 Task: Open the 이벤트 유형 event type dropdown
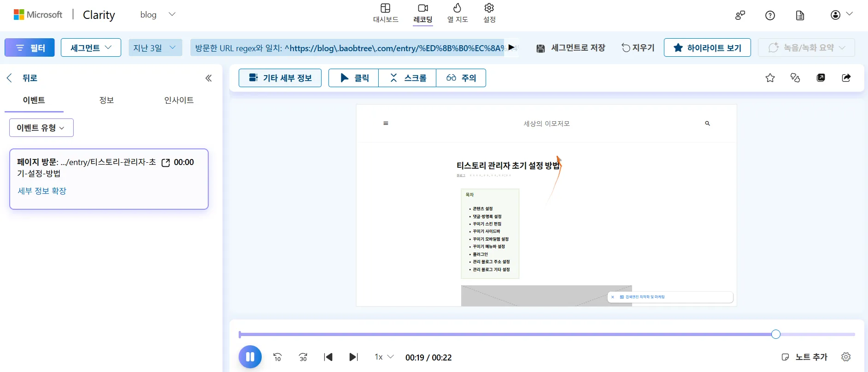41,128
